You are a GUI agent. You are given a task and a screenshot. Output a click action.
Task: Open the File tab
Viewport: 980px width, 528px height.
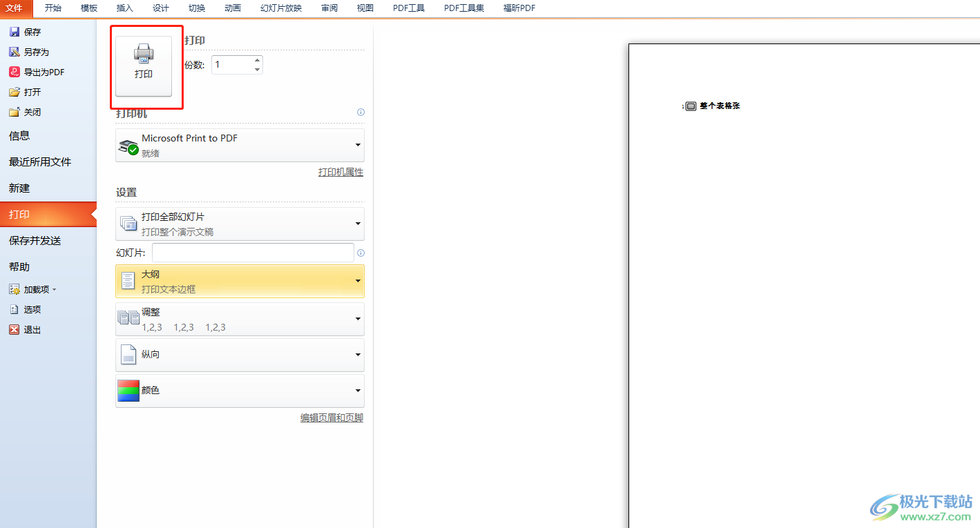(16, 8)
